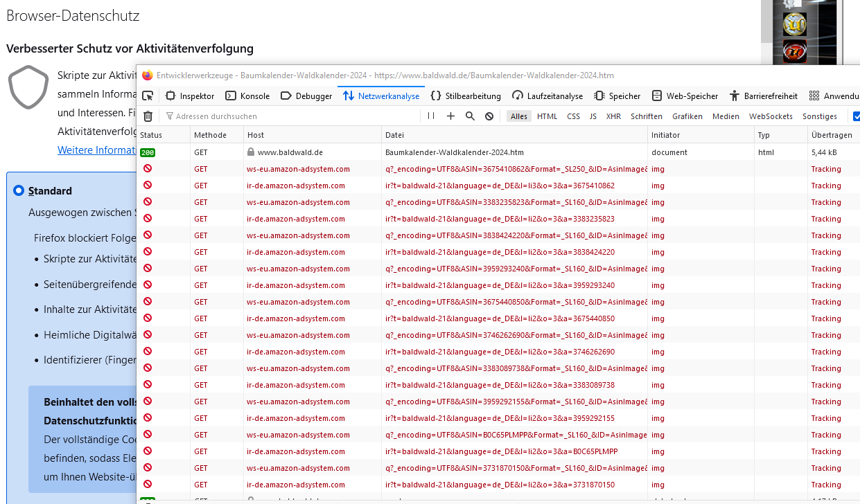Click the tracking protection shield icon
Screen dimensions: 860x504
point(28,87)
